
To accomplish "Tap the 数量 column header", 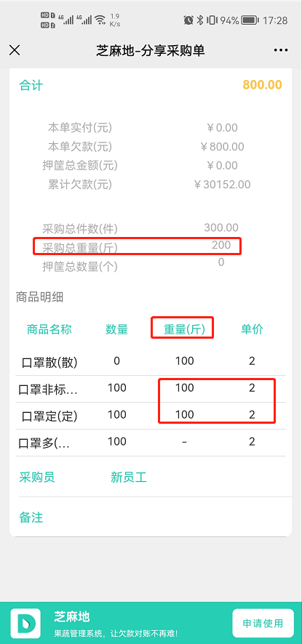I will [117, 329].
